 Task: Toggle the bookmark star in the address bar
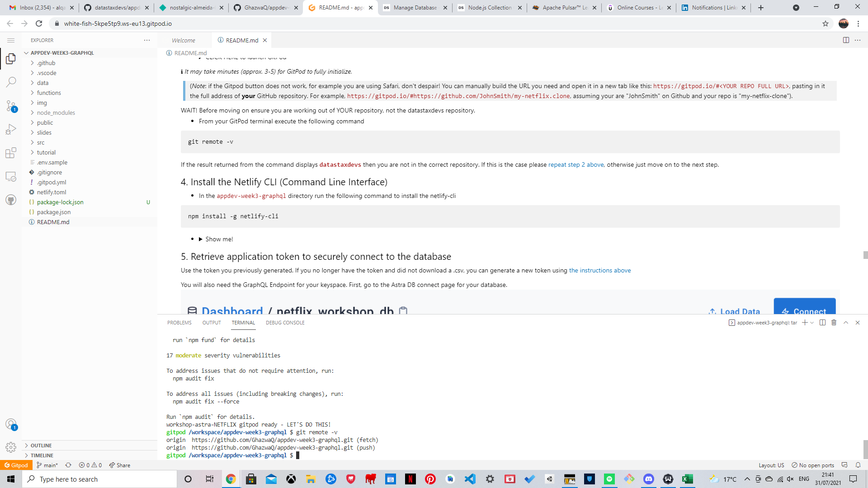click(826, 23)
